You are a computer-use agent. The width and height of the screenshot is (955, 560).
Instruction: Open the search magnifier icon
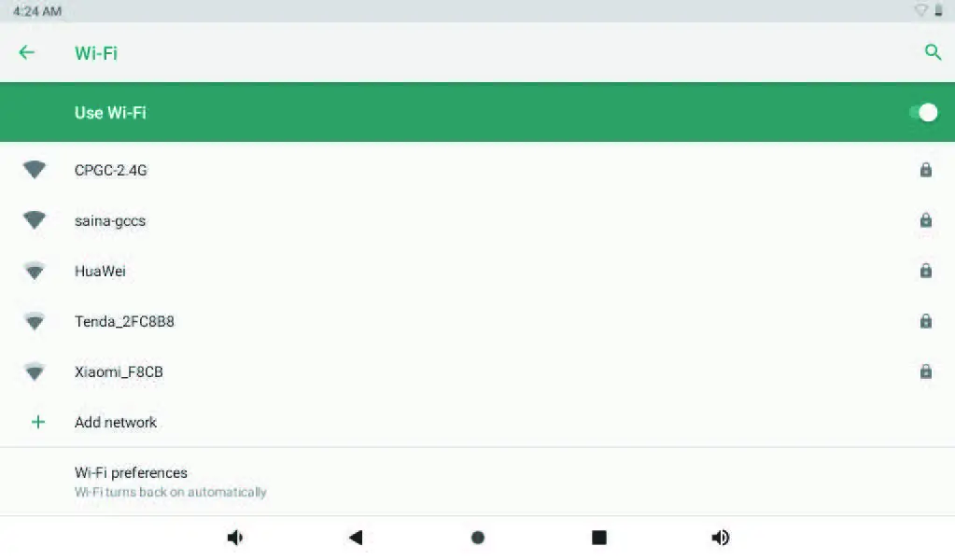[x=932, y=52]
